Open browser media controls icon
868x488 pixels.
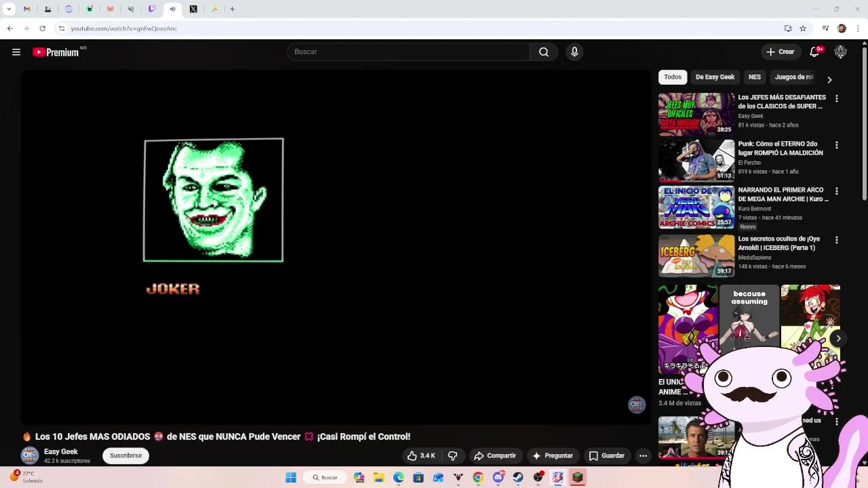(825, 28)
